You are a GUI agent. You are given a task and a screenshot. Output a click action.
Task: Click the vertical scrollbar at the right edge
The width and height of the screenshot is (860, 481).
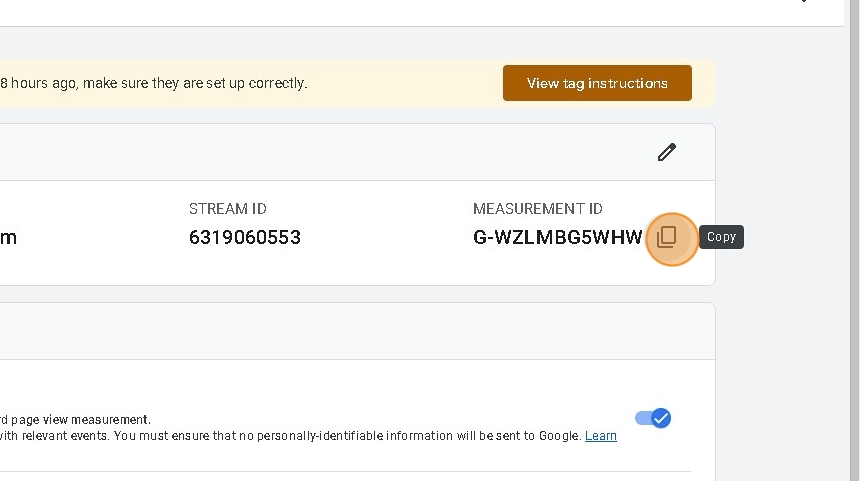click(855, 240)
